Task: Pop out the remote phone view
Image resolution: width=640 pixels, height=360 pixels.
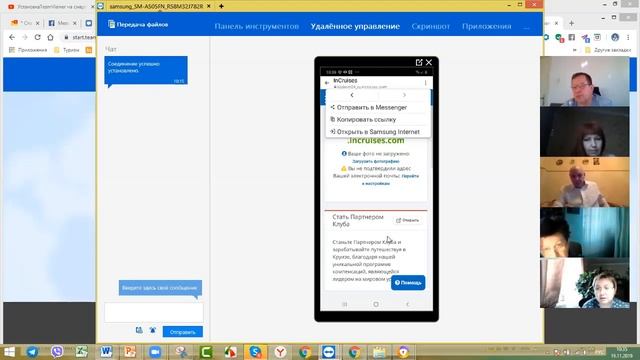Action: (x=419, y=62)
